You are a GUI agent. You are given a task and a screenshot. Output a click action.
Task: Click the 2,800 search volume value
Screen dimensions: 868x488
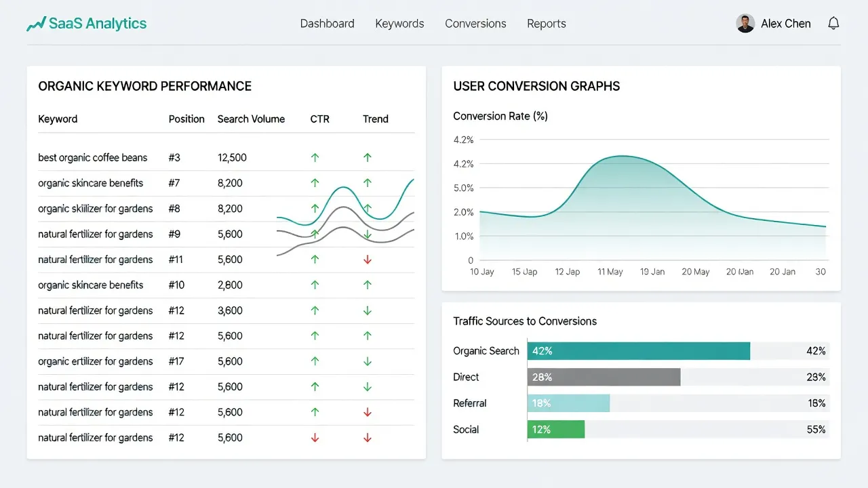pyautogui.click(x=230, y=285)
